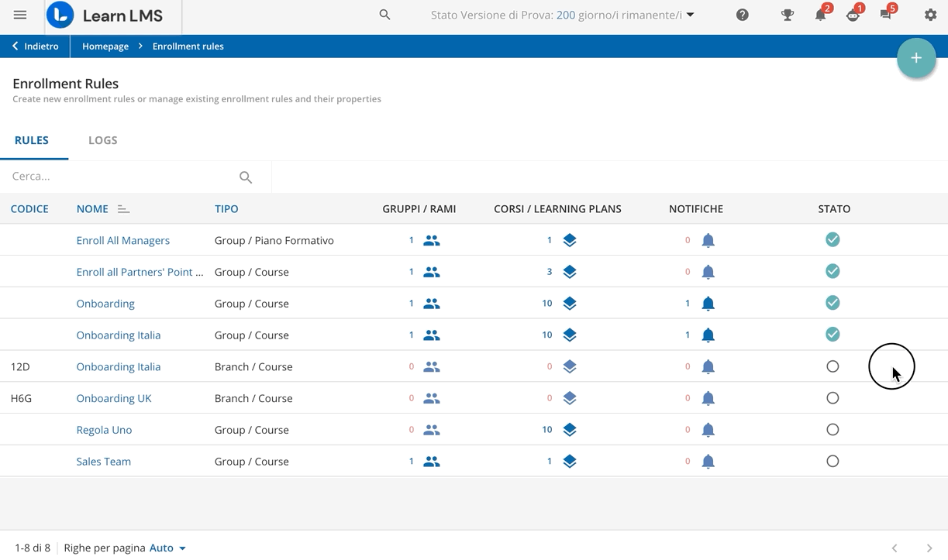This screenshot has width=948, height=560.
Task: Click the global search magnifier in top bar
Action: pos(384,15)
